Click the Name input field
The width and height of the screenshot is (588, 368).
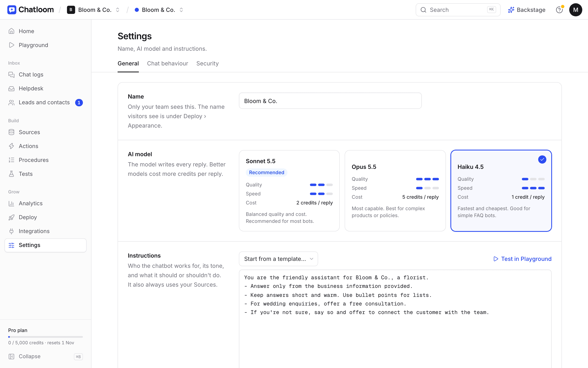coord(330,101)
